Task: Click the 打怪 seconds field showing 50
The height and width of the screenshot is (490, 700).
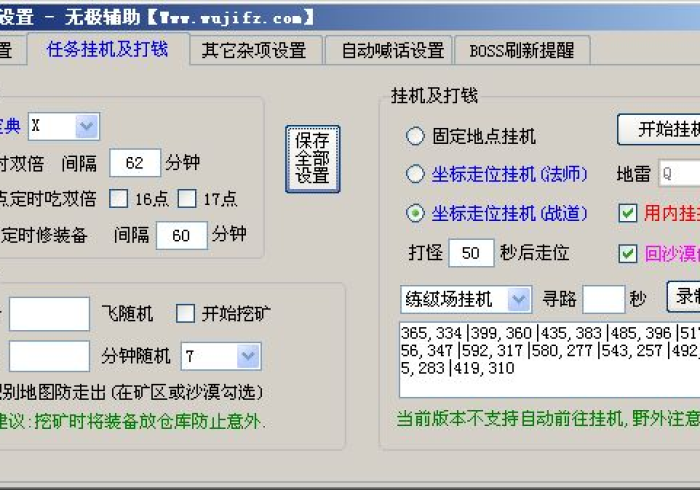Action: click(x=470, y=253)
